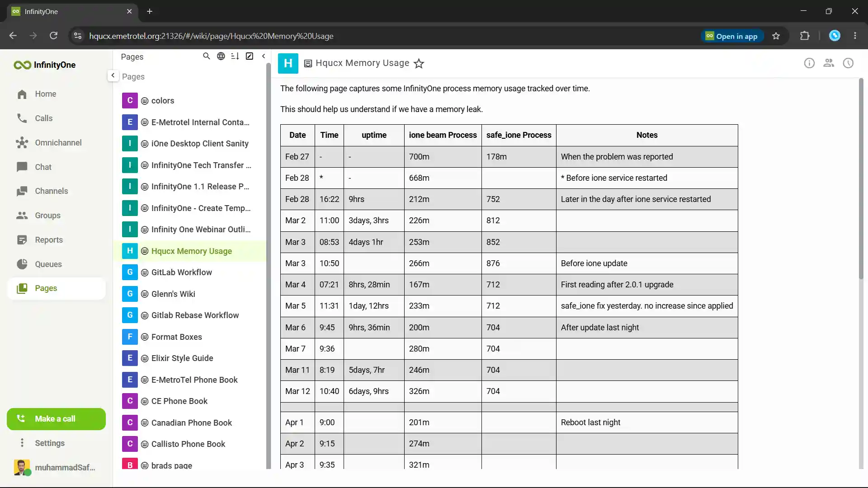Open Format Boxes page
This screenshot has height=488, width=868.
(190, 337)
